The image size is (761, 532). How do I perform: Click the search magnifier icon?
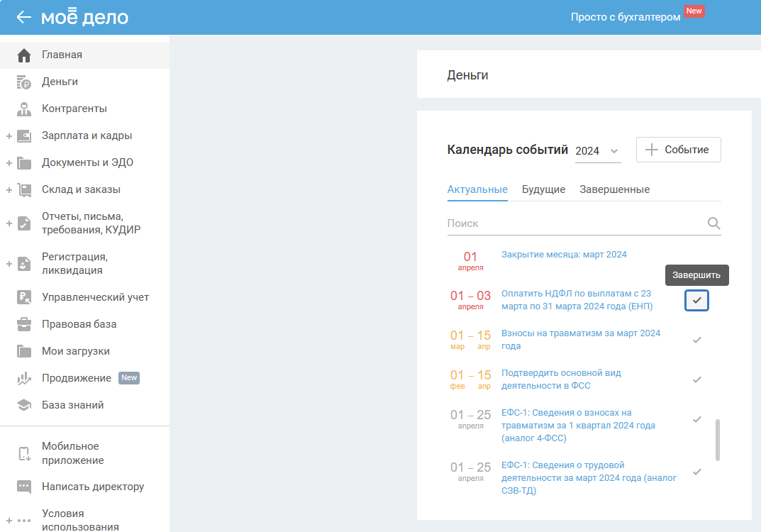713,223
